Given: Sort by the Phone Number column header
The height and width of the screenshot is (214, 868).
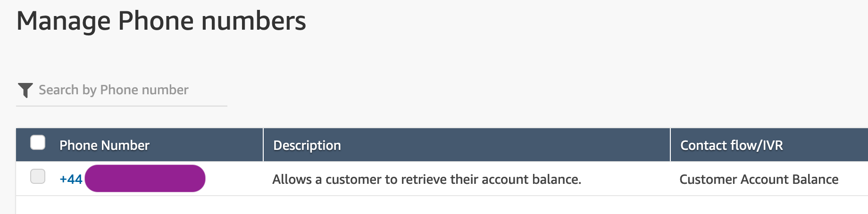Looking at the screenshot, I should point(104,145).
